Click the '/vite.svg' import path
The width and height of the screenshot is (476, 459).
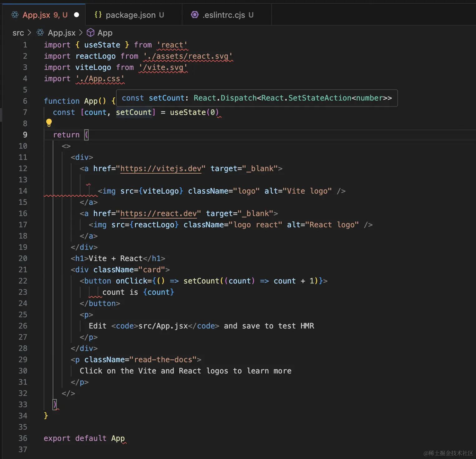(163, 67)
